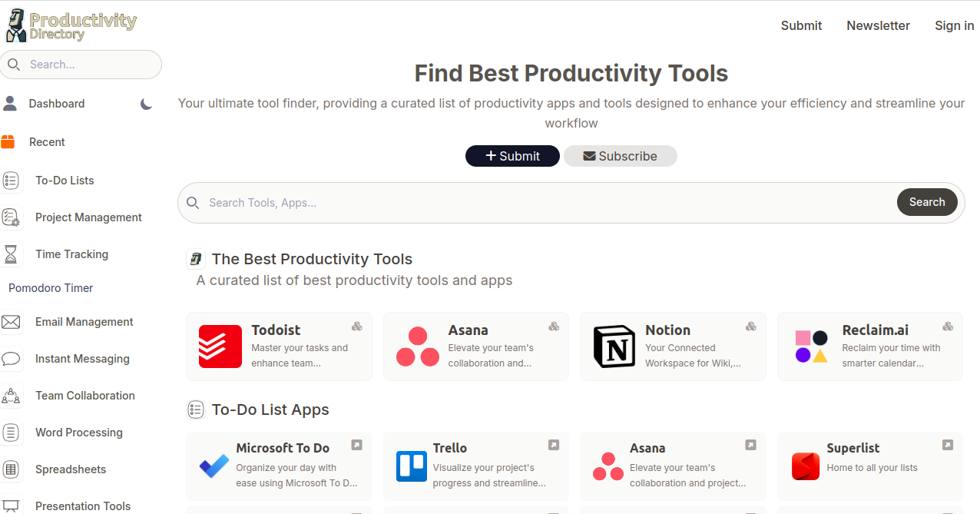The height and width of the screenshot is (514, 980).
Task: Click The Best Productivity Tools section icon
Action: pyautogui.click(x=196, y=259)
